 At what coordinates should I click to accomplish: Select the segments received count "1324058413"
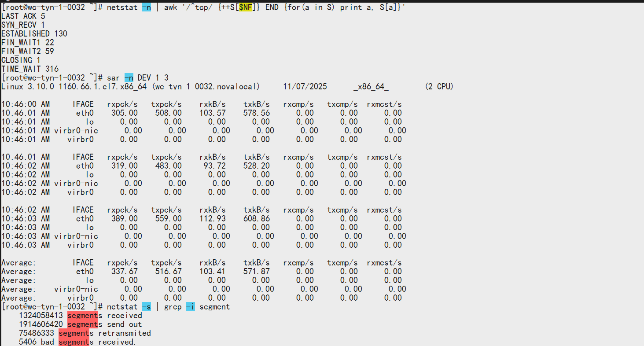[41, 316]
